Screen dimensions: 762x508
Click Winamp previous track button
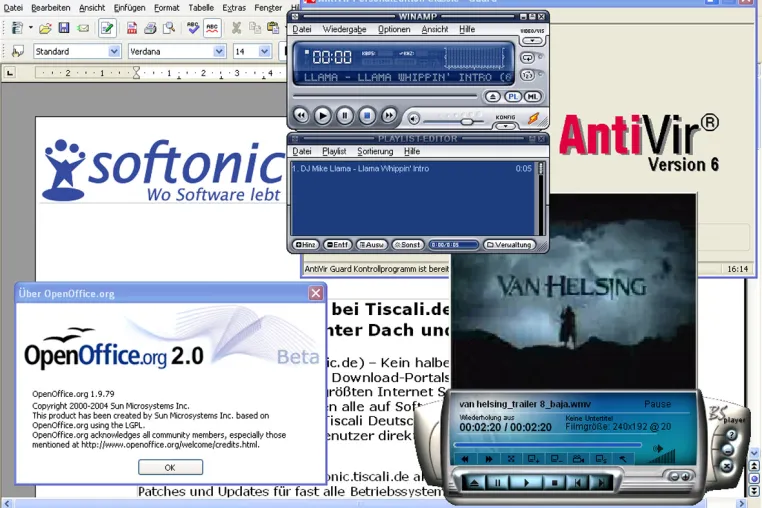(301, 116)
